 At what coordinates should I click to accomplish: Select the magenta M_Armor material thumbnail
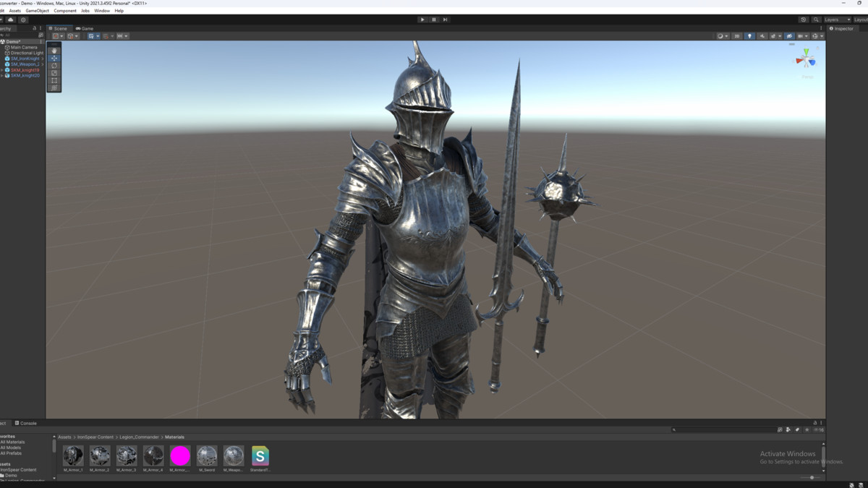click(x=180, y=455)
